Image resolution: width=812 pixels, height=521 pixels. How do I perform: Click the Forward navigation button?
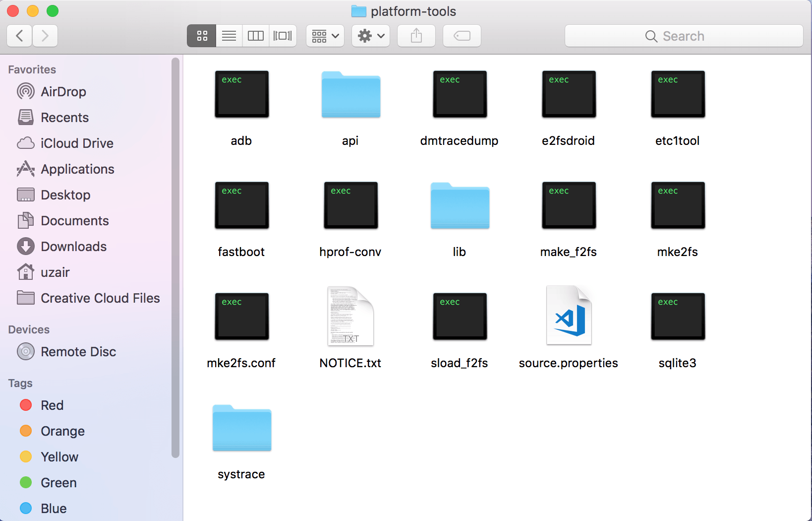[x=45, y=36]
